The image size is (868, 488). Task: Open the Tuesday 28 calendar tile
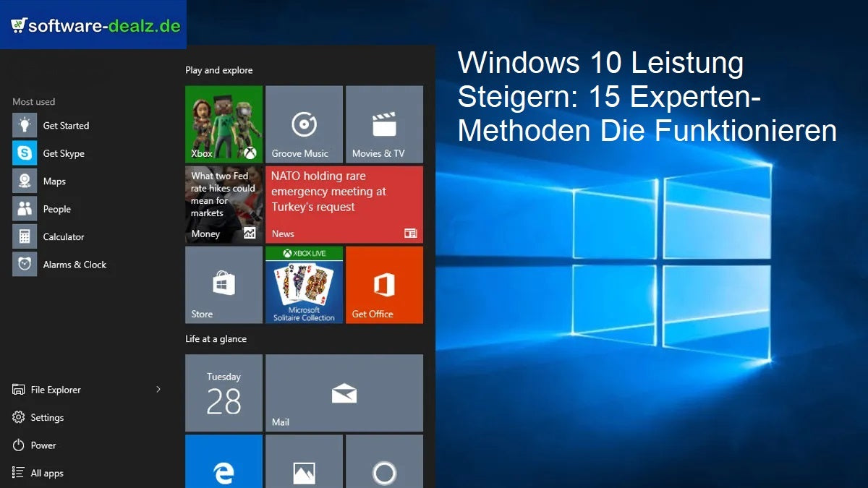click(224, 393)
